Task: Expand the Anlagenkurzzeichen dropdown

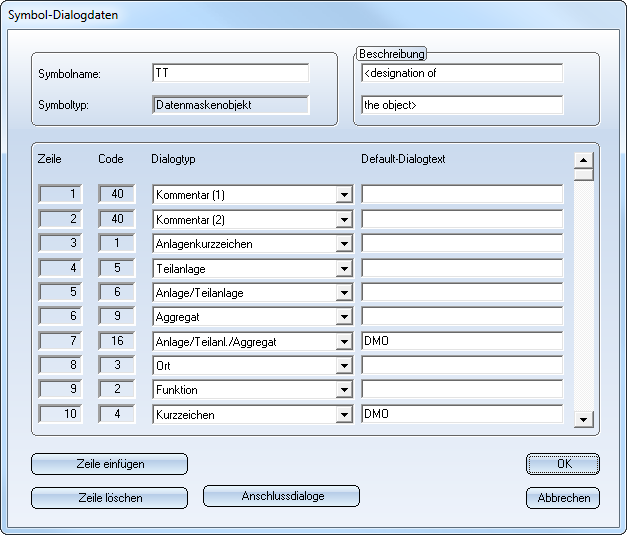Action: [344, 244]
